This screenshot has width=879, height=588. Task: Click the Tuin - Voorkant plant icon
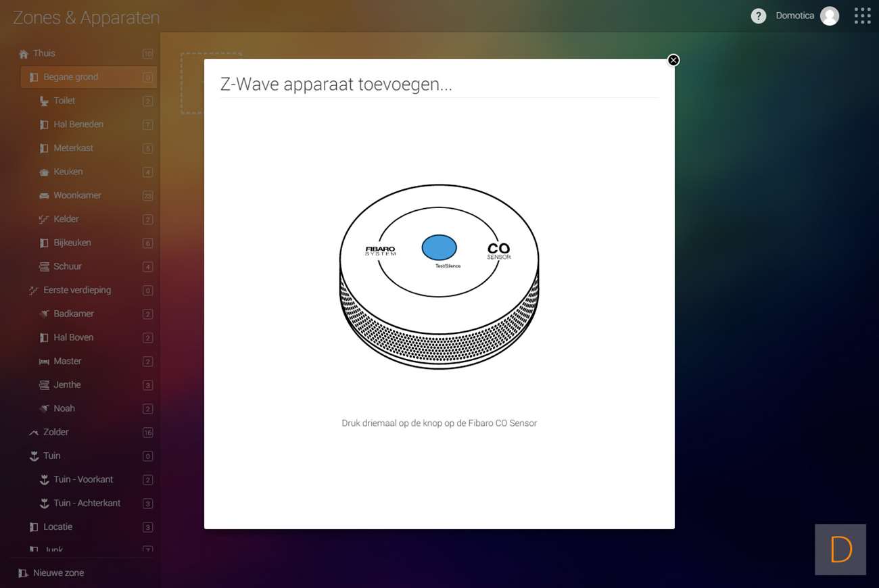click(x=44, y=480)
